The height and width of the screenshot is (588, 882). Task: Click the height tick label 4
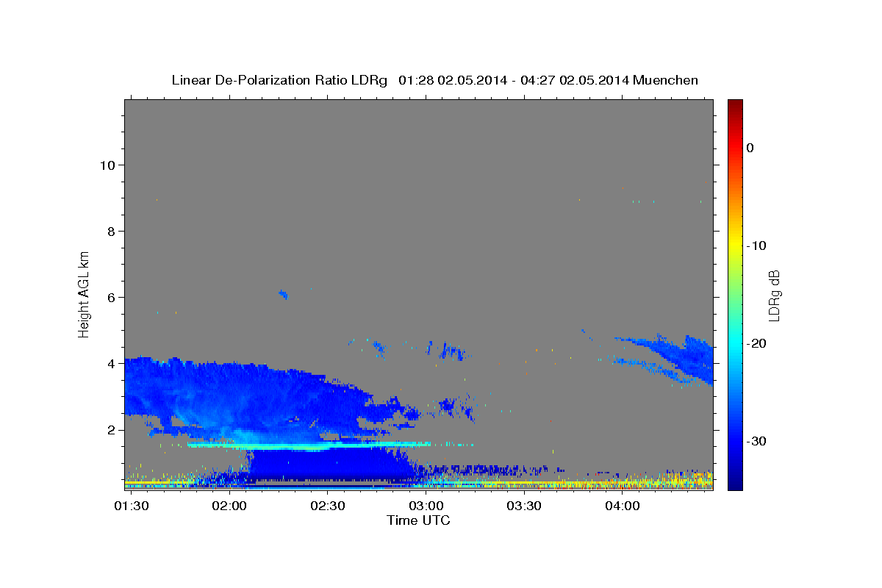[112, 364]
